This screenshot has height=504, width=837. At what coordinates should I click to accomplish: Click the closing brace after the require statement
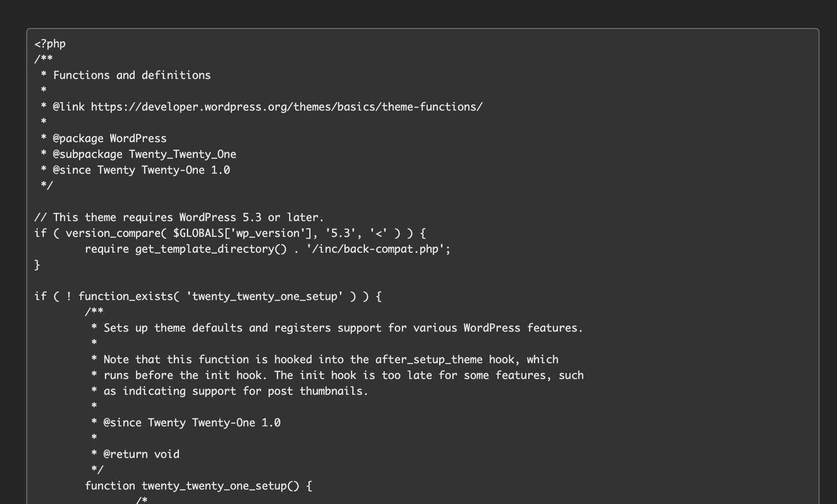tap(37, 265)
